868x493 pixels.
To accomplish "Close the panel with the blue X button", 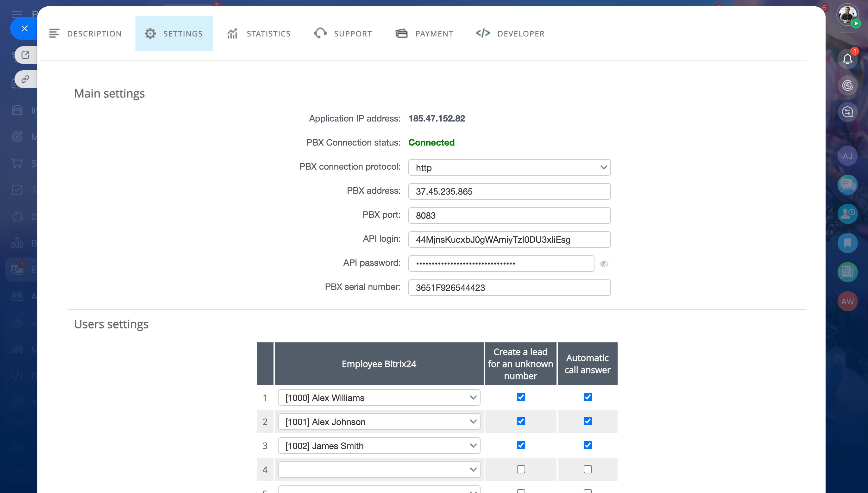I will (24, 29).
